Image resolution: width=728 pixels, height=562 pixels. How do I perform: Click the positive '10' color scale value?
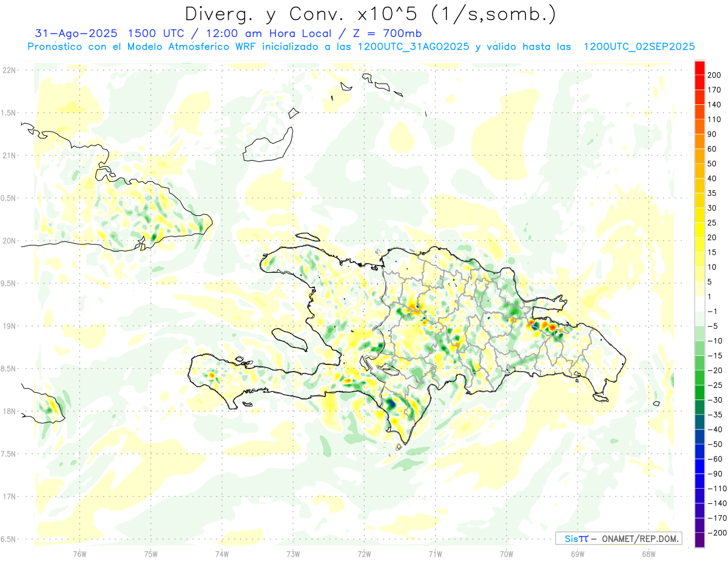712,267
